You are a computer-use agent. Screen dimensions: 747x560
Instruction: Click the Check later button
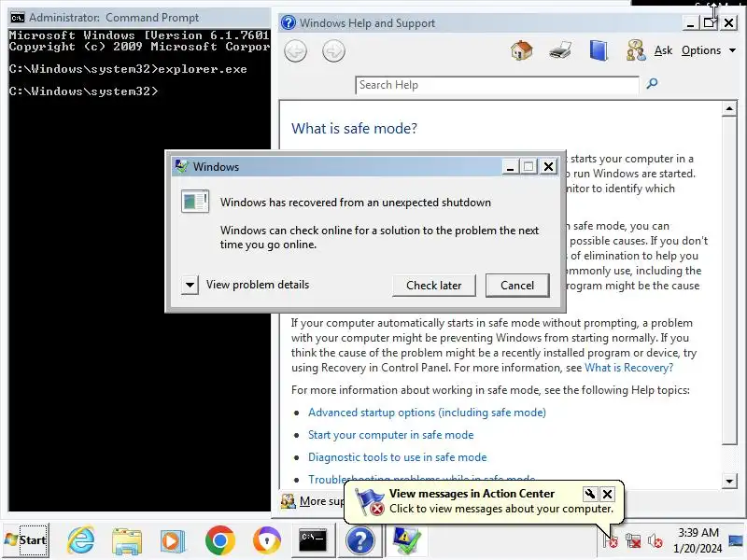(433, 286)
